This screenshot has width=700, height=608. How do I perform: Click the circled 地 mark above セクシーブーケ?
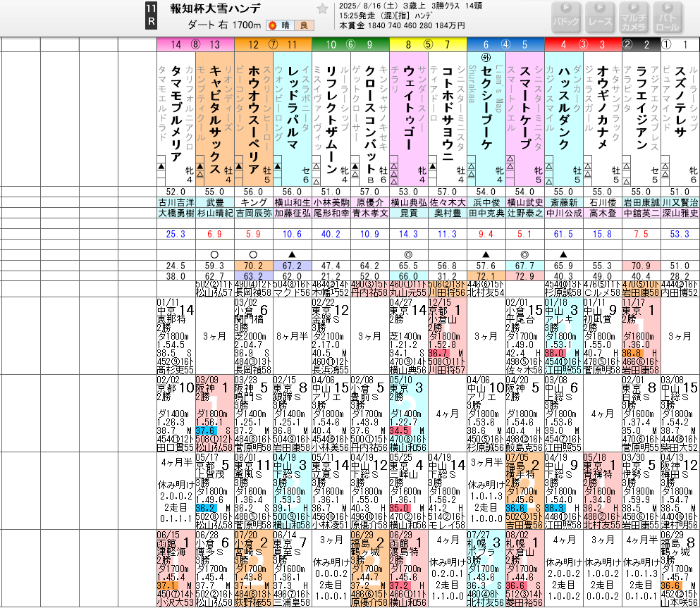pyautogui.click(x=486, y=58)
